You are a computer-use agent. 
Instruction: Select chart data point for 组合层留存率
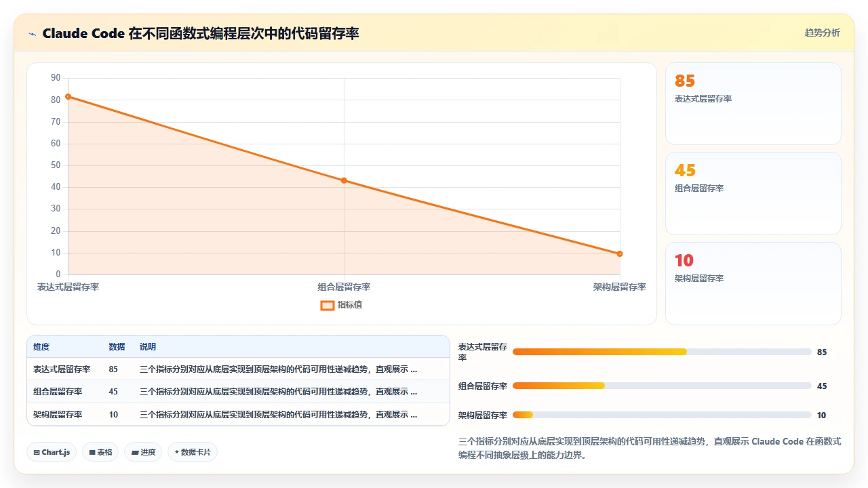coord(344,180)
